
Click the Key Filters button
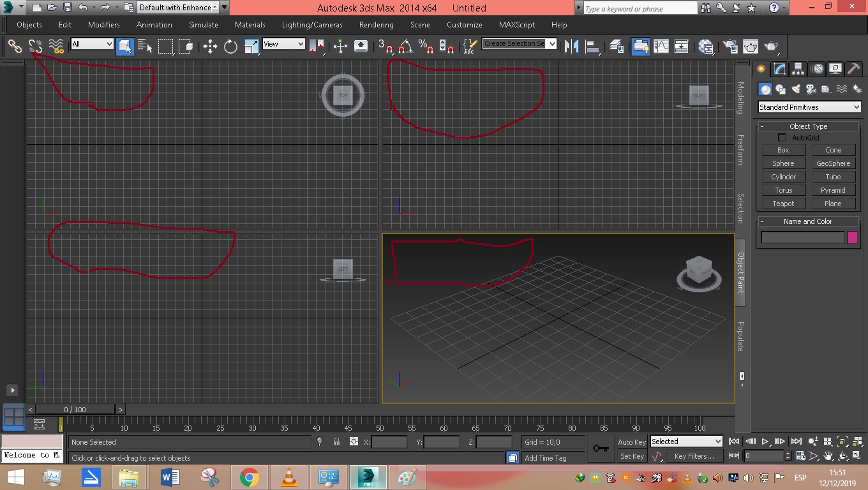(694, 456)
